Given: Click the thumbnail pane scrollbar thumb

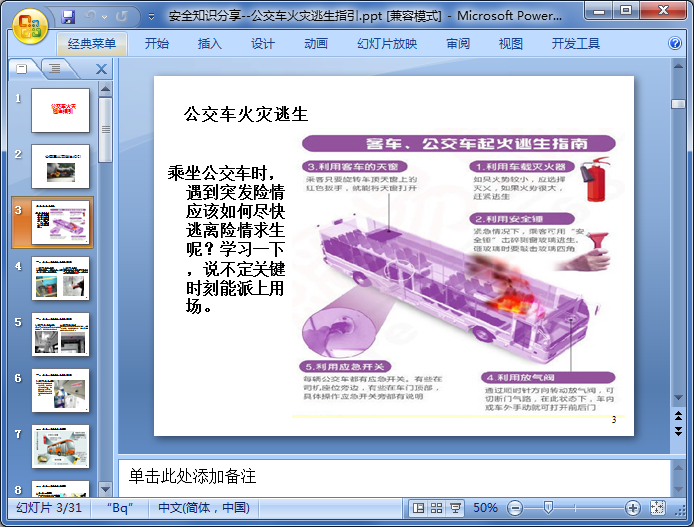Looking at the screenshot, I should 105,130.
